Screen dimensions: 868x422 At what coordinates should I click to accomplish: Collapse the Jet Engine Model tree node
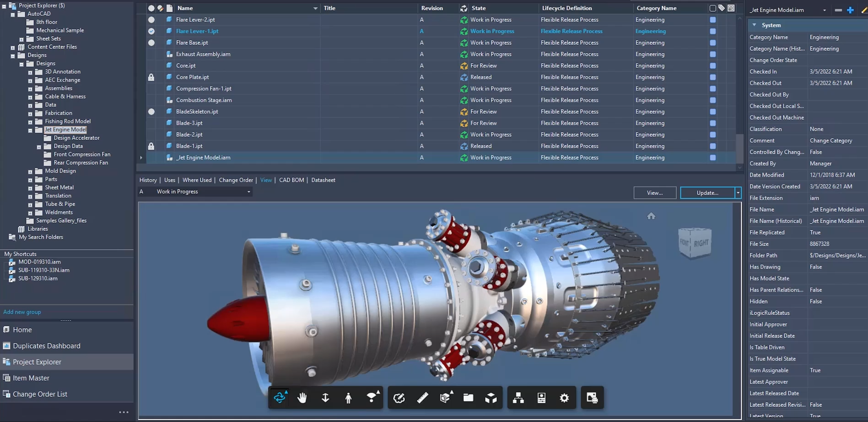30,130
